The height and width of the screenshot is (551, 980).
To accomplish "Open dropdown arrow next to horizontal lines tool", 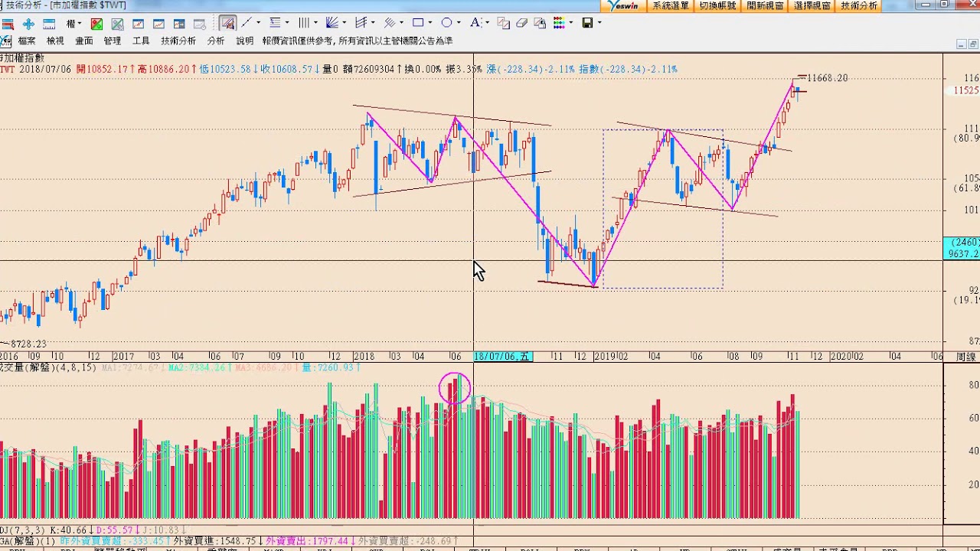I will pyautogui.click(x=287, y=23).
